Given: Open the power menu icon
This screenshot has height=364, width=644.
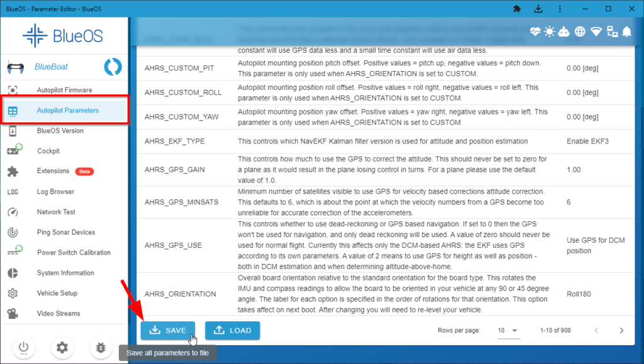Looking at the screenshot, I should (23, 346).
